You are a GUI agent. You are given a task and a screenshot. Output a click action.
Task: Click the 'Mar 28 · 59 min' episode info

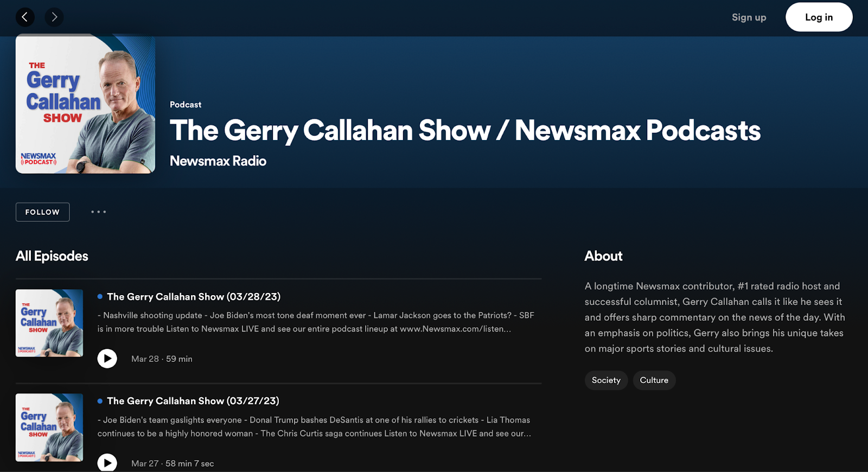tap(162, 359)
